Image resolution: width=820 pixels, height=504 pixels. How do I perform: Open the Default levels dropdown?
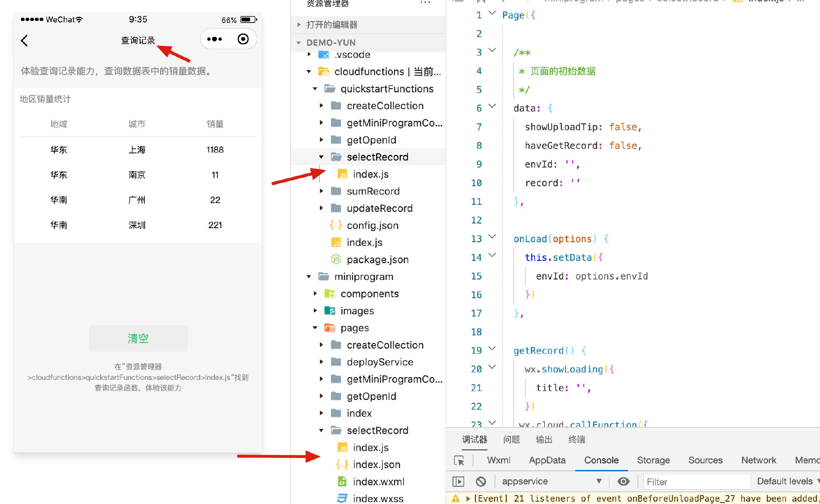788,482
